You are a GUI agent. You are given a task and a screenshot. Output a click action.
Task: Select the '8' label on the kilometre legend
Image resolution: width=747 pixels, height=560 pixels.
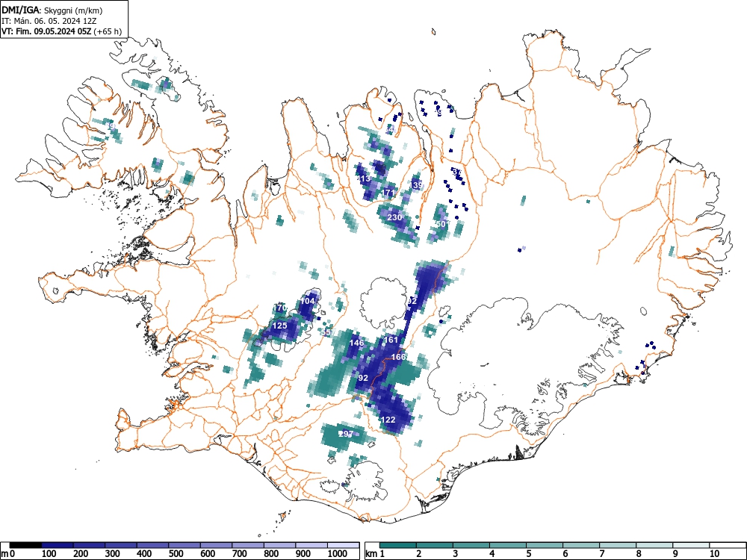(639, 554)
